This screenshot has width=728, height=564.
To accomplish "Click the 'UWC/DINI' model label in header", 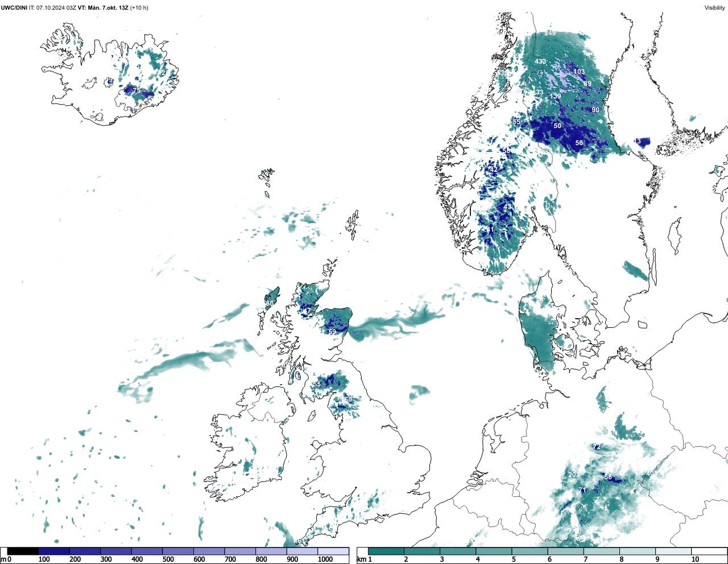I will (14, 8).
